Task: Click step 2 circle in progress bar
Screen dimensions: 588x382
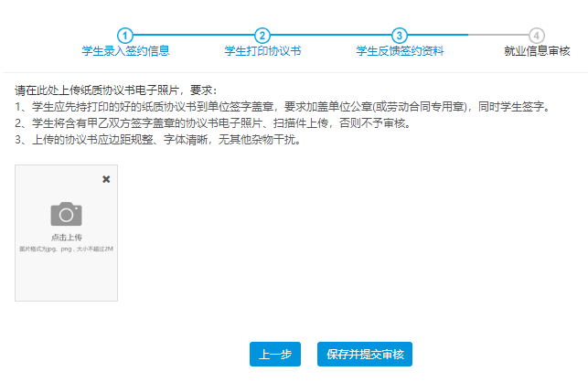Action: 262,36
